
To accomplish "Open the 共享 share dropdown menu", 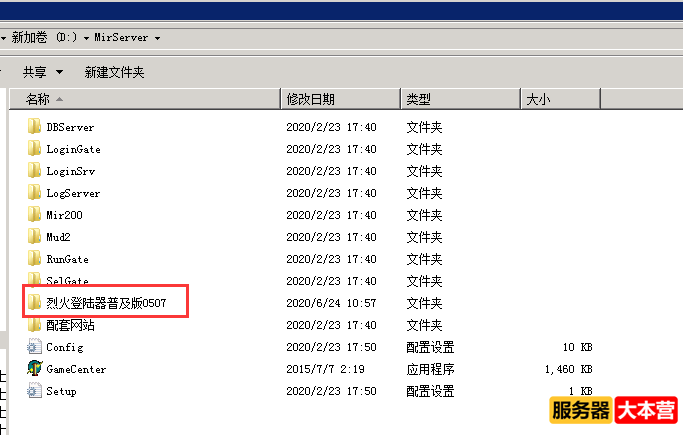I will coord(43,72).
